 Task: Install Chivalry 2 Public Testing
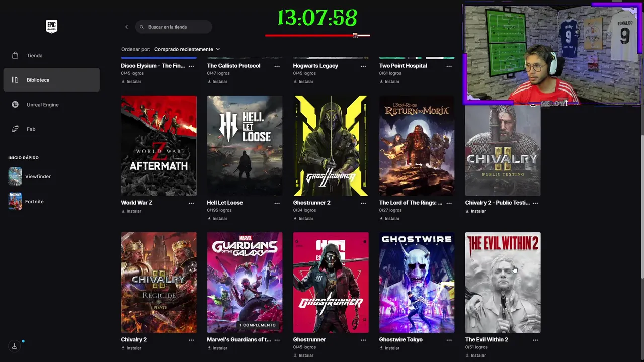[475, 211]
